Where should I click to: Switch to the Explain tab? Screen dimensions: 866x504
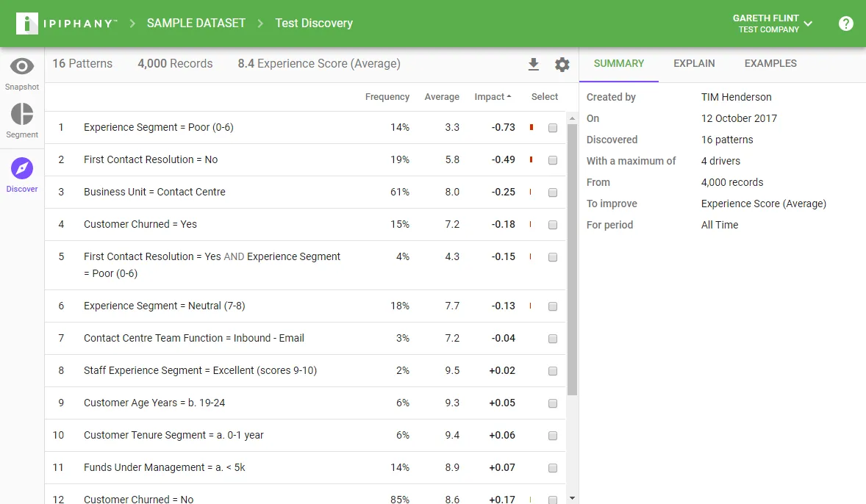coord(694,63)
